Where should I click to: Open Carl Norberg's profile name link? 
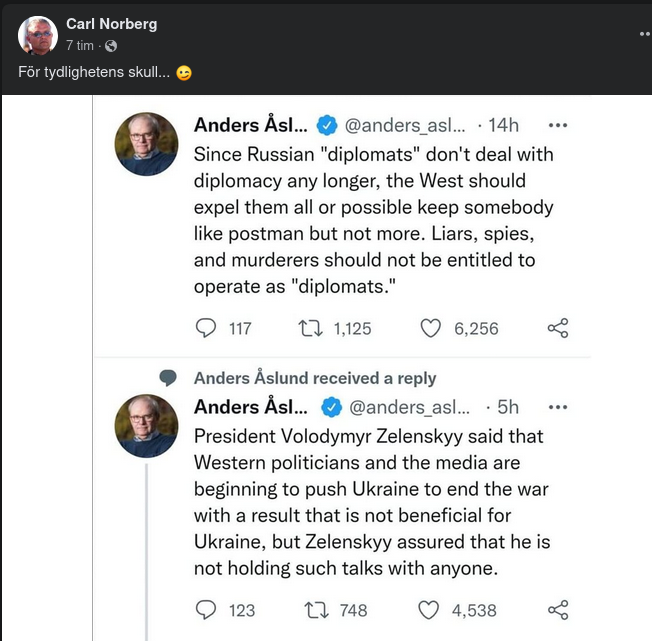(x=111, y=24)
